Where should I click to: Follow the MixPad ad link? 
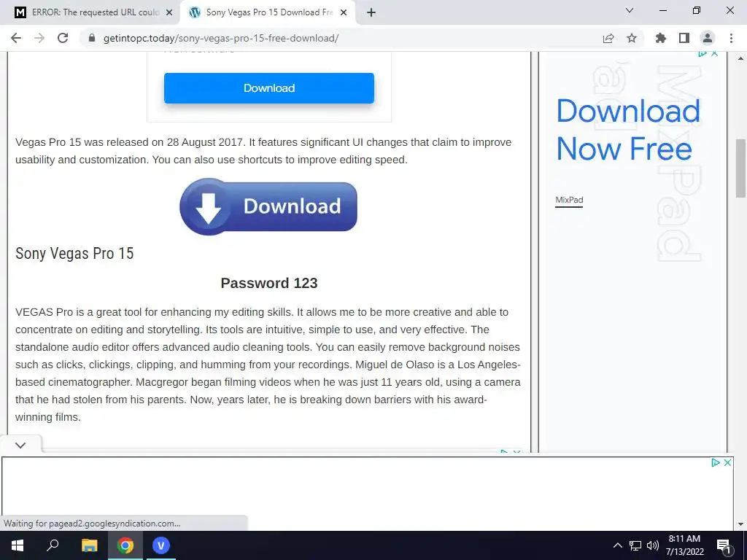pos(569,200)
